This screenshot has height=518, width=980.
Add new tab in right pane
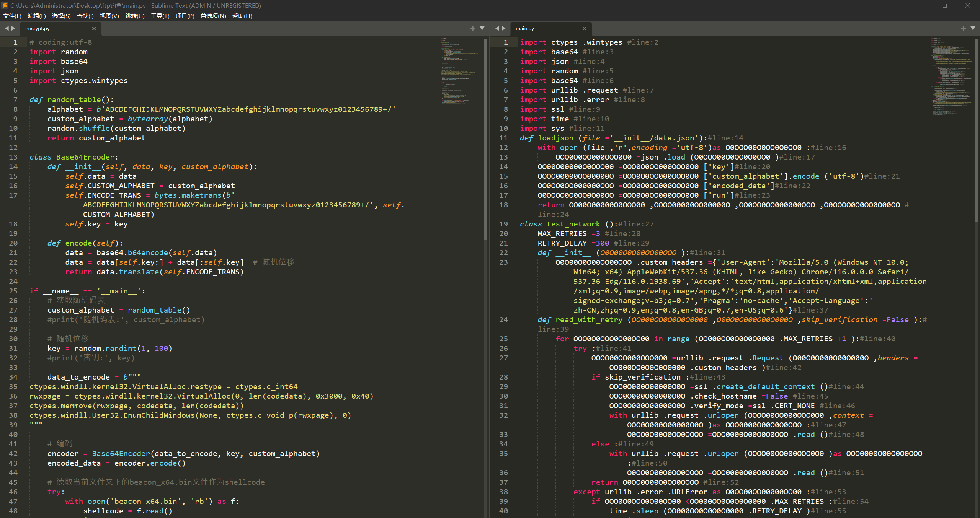964,28
